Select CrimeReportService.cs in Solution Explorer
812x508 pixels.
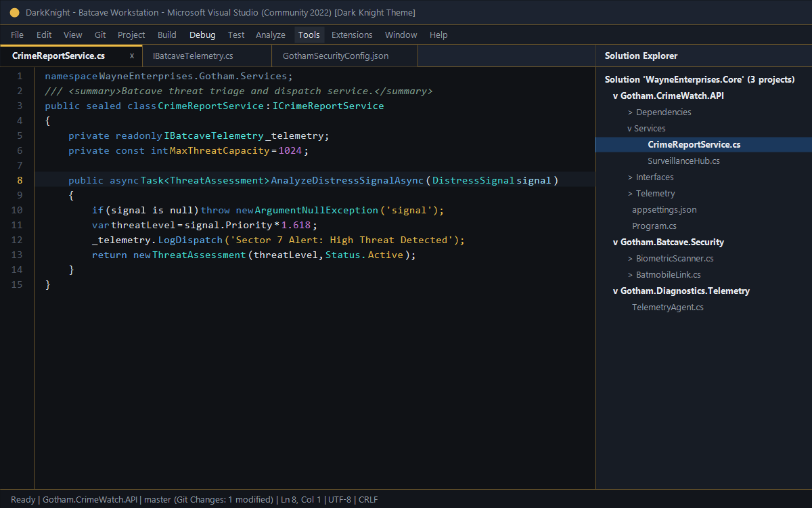pos(704,144)
